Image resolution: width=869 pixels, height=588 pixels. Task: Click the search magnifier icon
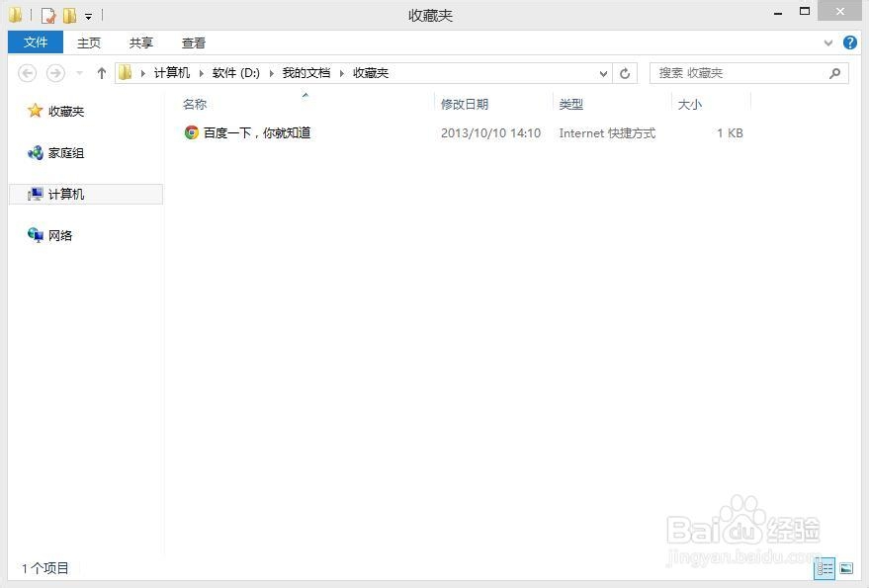[834, 73]
